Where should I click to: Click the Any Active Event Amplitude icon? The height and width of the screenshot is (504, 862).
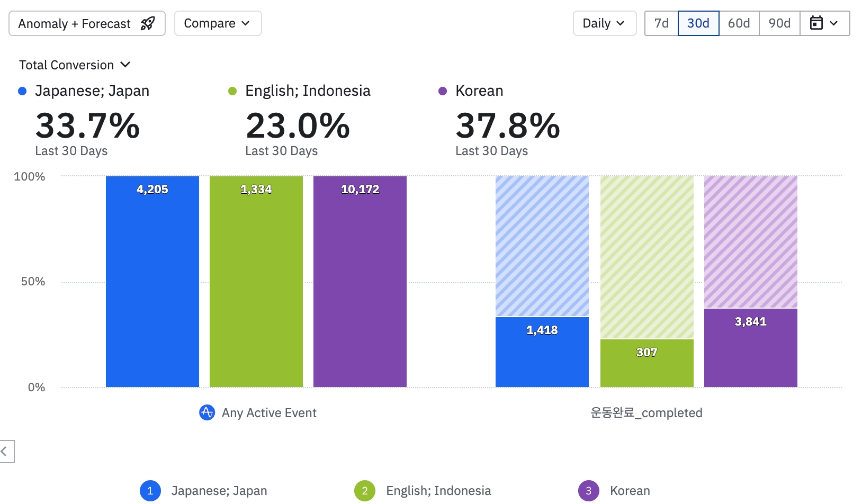pos(207,412)
